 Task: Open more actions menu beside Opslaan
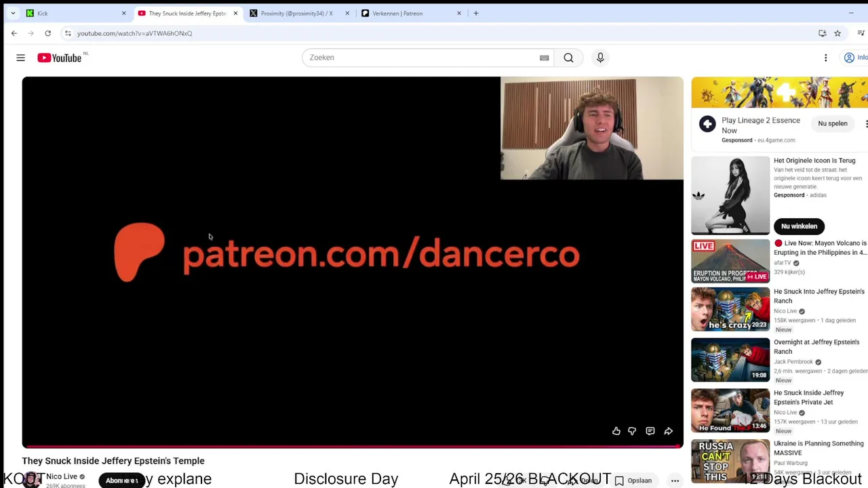[675, 481]
